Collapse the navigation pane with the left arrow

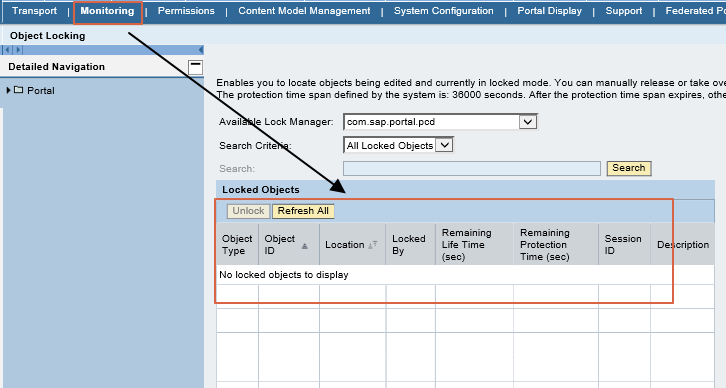click(x=200, y=50)
